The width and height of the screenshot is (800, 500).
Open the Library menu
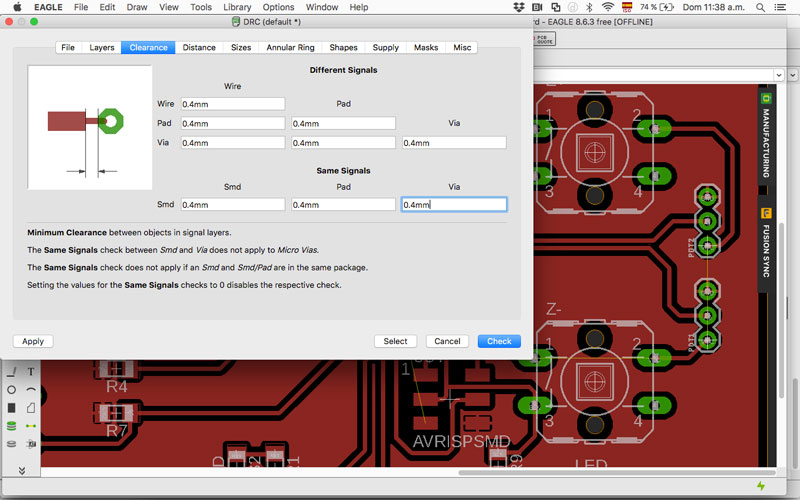[237, 7]
